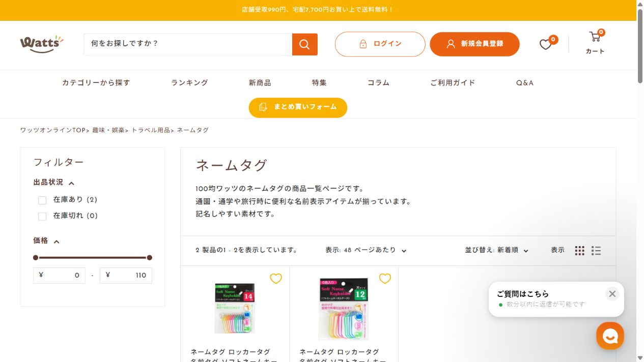Open カテゴリーから探す menu
The width and height of the screenshot is (644, 362).
96,83
